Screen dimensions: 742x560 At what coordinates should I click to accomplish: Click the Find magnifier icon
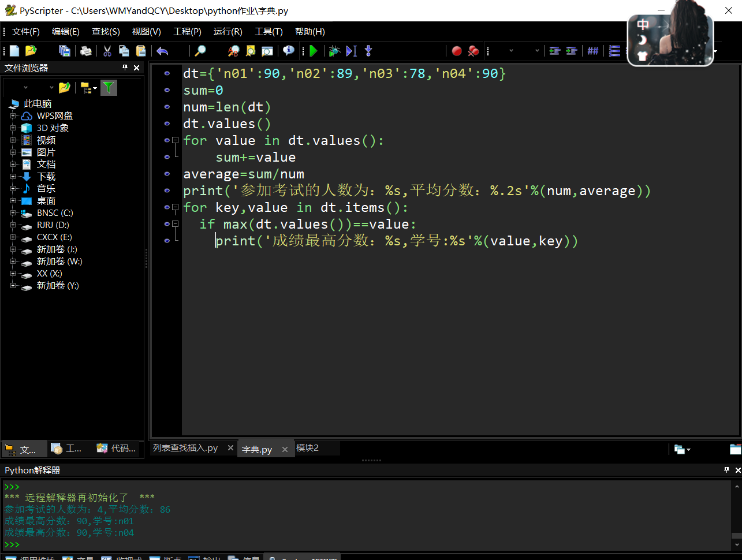click(200, 51)
